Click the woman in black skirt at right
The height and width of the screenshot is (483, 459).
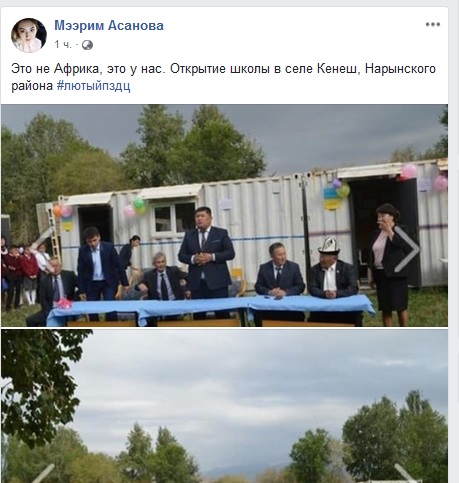[390, 264]
